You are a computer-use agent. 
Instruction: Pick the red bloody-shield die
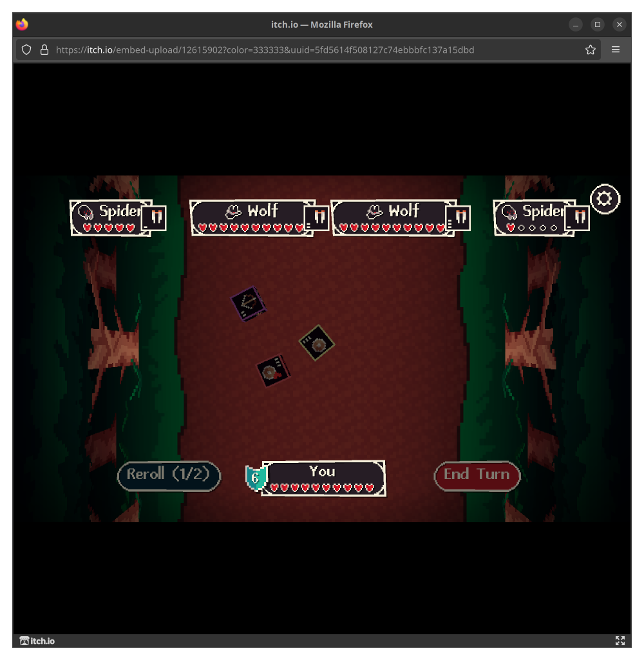click(274, 370)
